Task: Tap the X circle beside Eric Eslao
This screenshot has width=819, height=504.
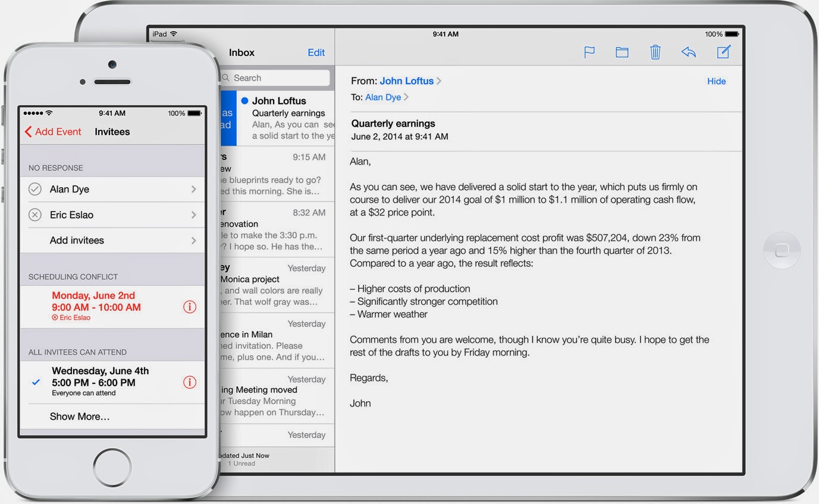Action: tap(35, 215)
